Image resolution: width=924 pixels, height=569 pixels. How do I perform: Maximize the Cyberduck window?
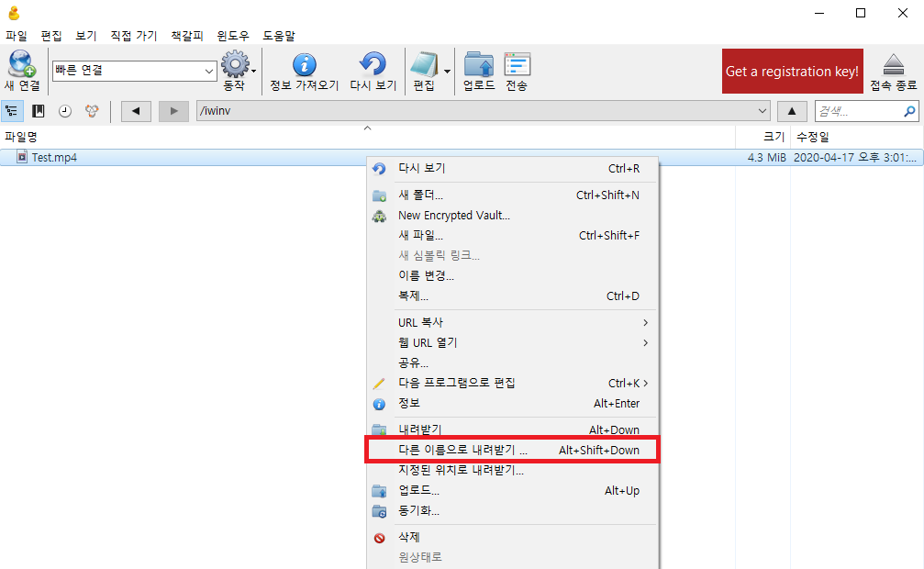tap(861, 13)
